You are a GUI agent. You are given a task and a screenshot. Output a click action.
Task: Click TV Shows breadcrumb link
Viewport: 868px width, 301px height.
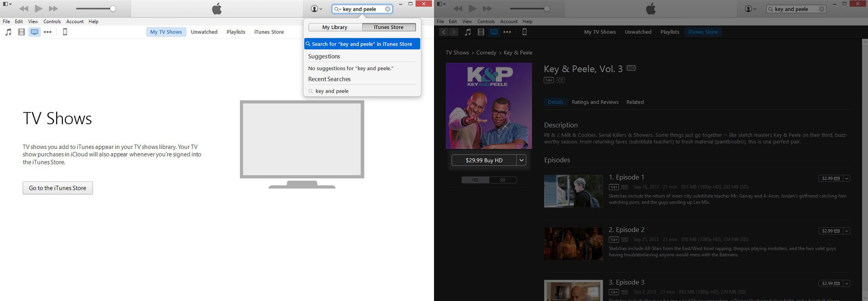pyautogui.click(x=457, y=53)
